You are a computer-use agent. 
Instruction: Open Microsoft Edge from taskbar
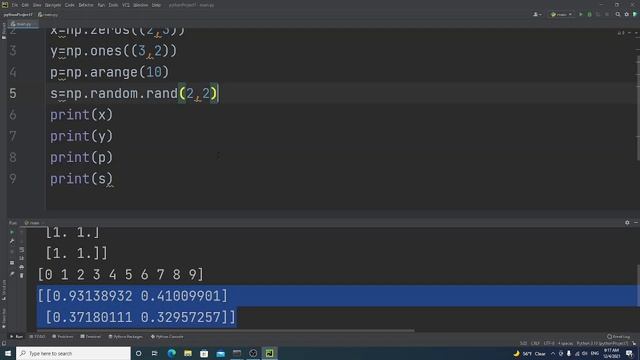pyautogui.click(x=171, y=353)
